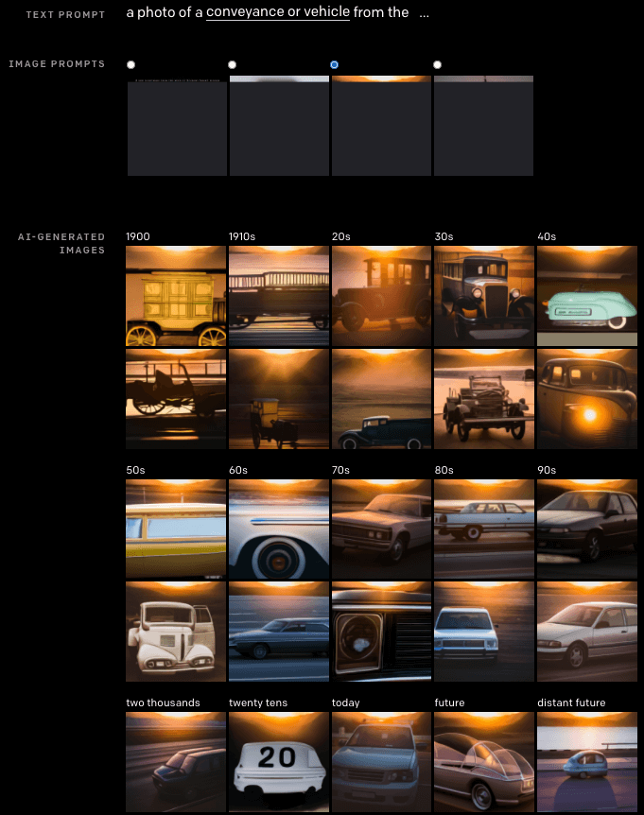This screenshot has width=644, height=815.
Task: Choose the first image prompt with the thin text line
Action: (177, 126)
